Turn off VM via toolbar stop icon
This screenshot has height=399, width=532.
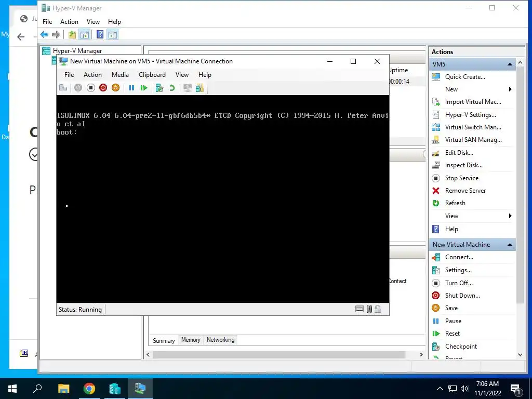click(90, 88)
